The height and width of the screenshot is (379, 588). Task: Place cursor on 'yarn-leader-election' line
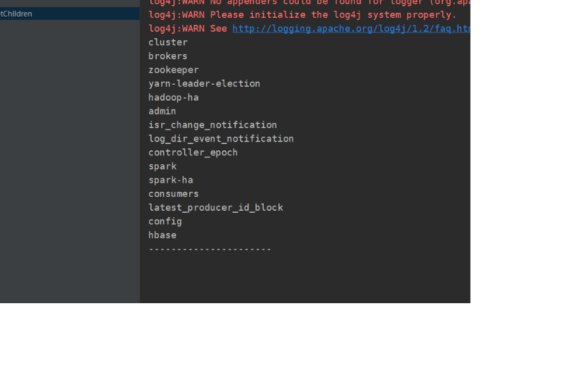[204, 83]
